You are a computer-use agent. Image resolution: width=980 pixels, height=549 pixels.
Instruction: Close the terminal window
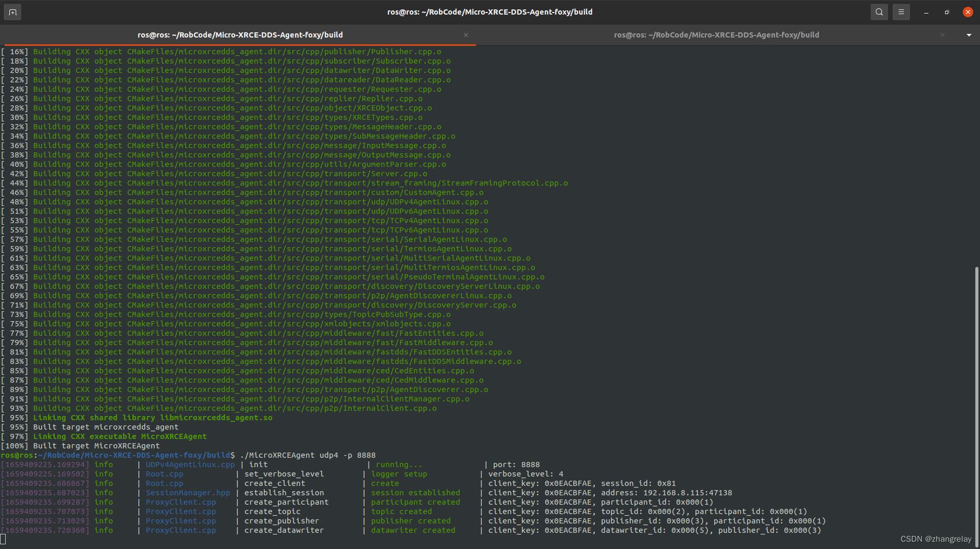pyautogui.click(x=968, y=12)
